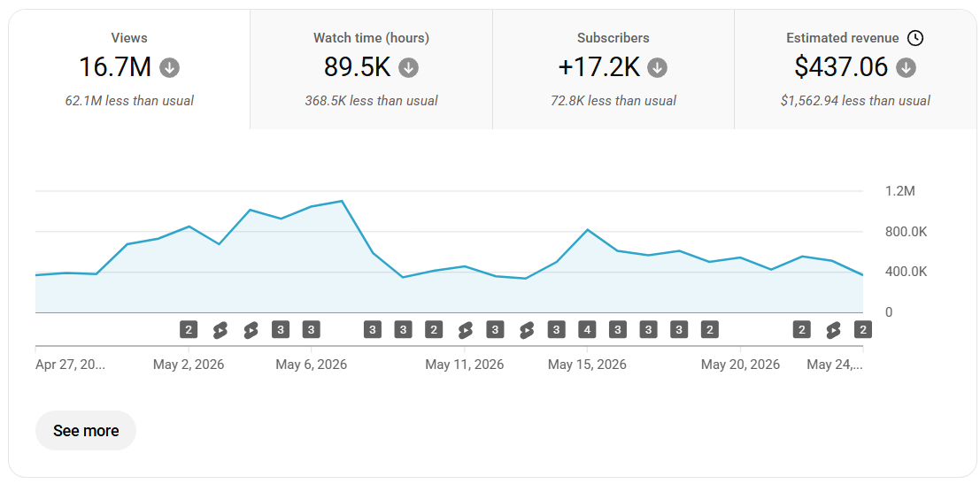Click the See more button

click(86, 431)
